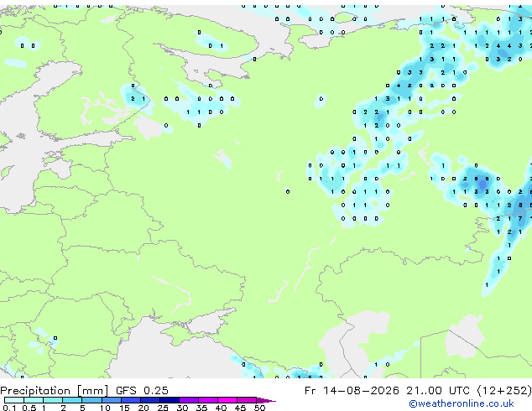This screenshot has width=532, height=411.
Task: Select the legend swatch between 35 and 40
Action: 208,400
